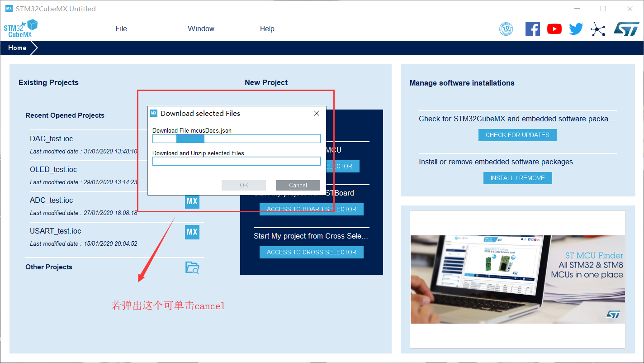Open the ST MCU Finder banner
The width and height of the screenshot is (644, 363).
tap(517, 279)
